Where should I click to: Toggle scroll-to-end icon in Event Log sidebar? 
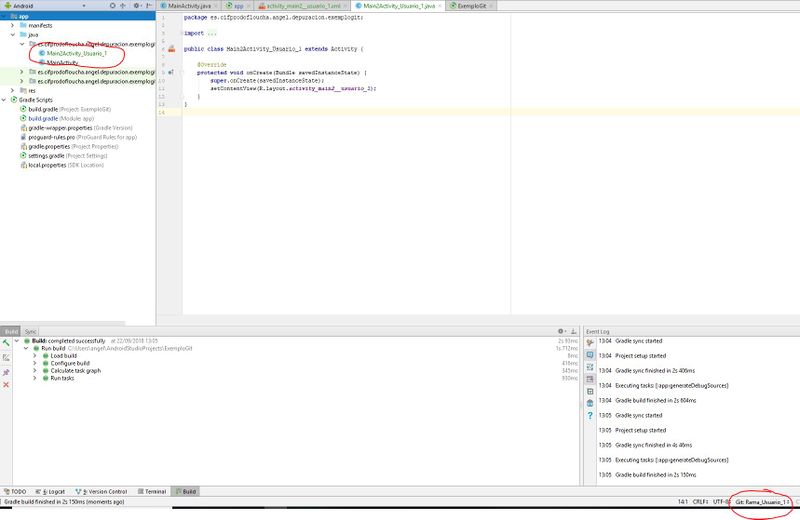pos(590,379)
